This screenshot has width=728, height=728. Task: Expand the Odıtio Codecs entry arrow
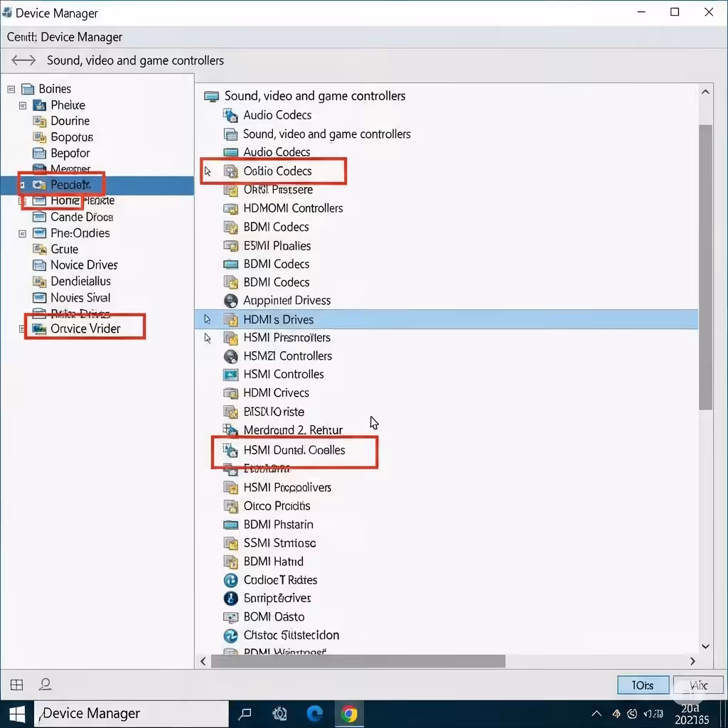tap(208, 171)
